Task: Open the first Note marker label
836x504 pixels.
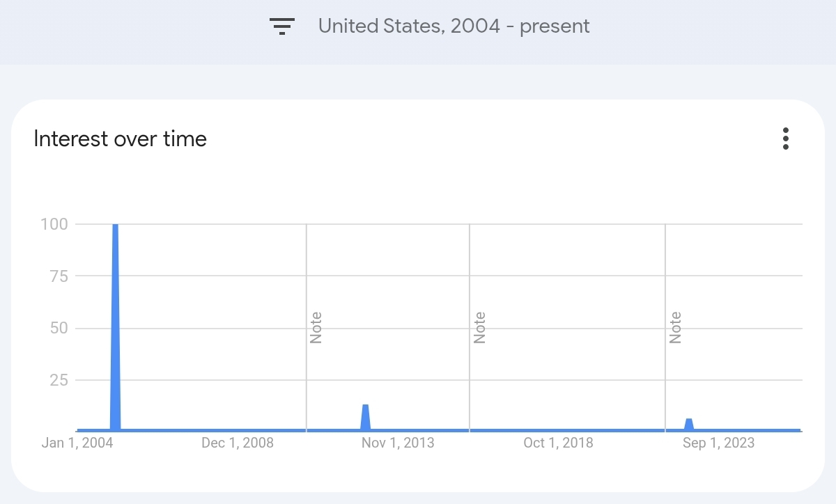Action: pyautogui.click(x=316, y=327)
